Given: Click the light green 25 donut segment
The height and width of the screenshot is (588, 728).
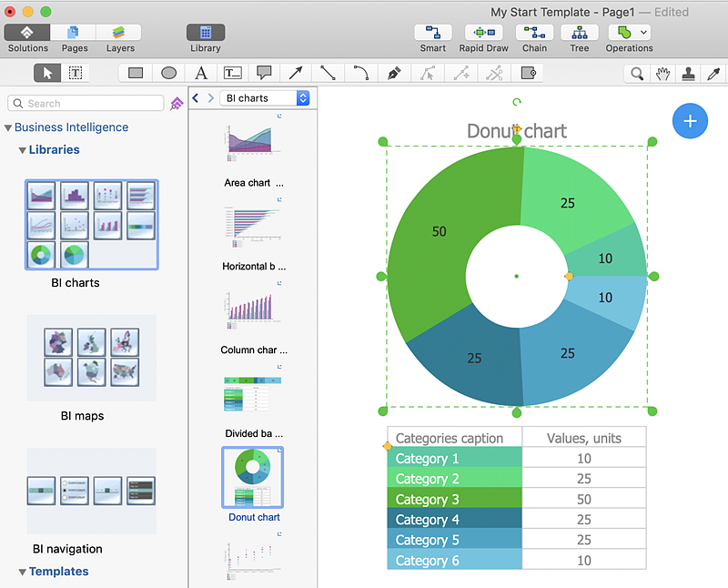Looking at the screenshot, I should tap(567, 203).
